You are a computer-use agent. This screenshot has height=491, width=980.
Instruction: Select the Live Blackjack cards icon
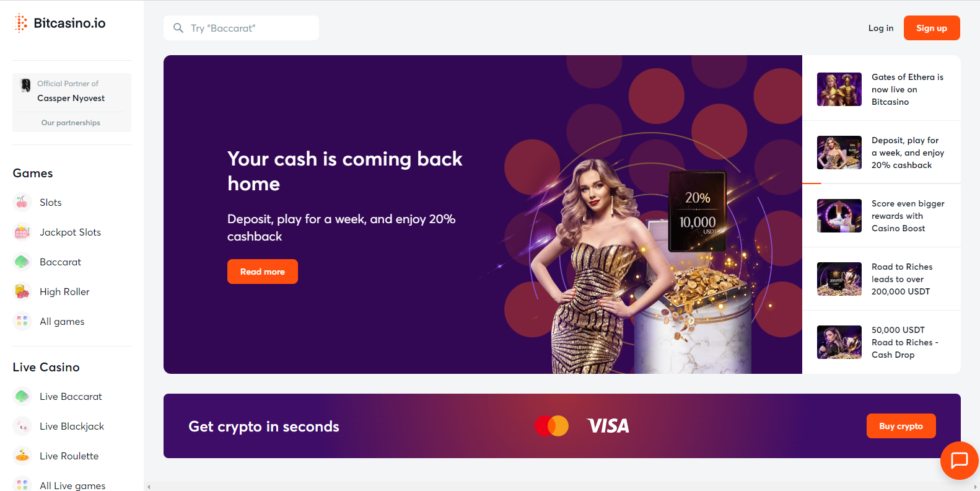[22, 426]
